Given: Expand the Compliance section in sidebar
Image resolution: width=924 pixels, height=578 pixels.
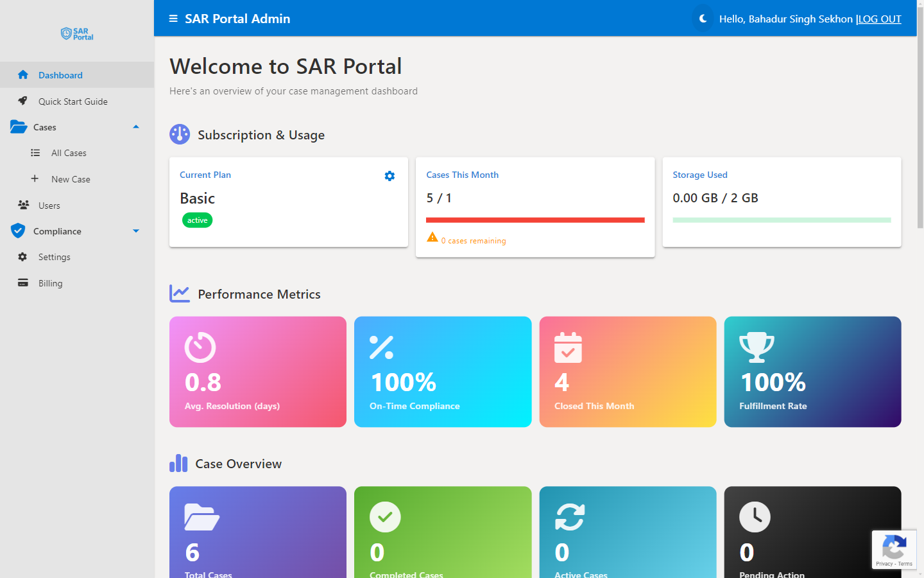Looking at the screenshot, I should click(135, 231).
